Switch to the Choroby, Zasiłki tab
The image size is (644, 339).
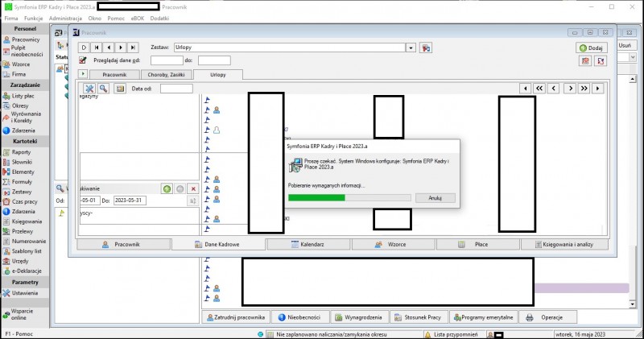[x=166, y=75]
